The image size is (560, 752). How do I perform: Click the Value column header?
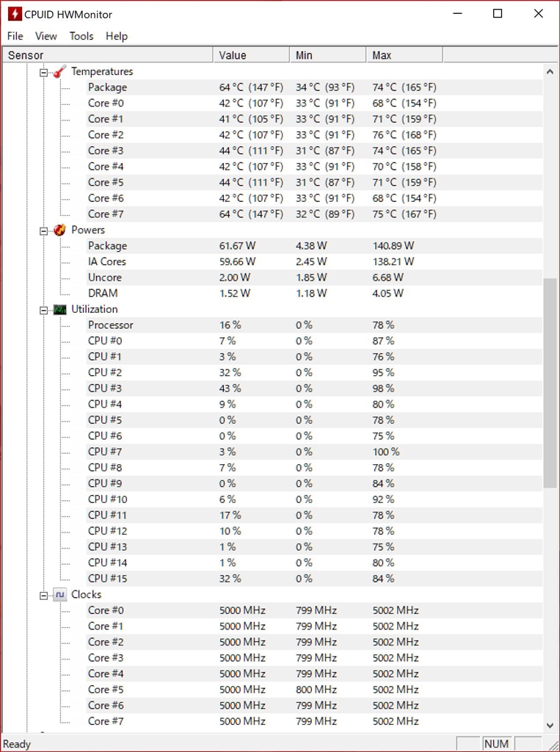point(252,55)
